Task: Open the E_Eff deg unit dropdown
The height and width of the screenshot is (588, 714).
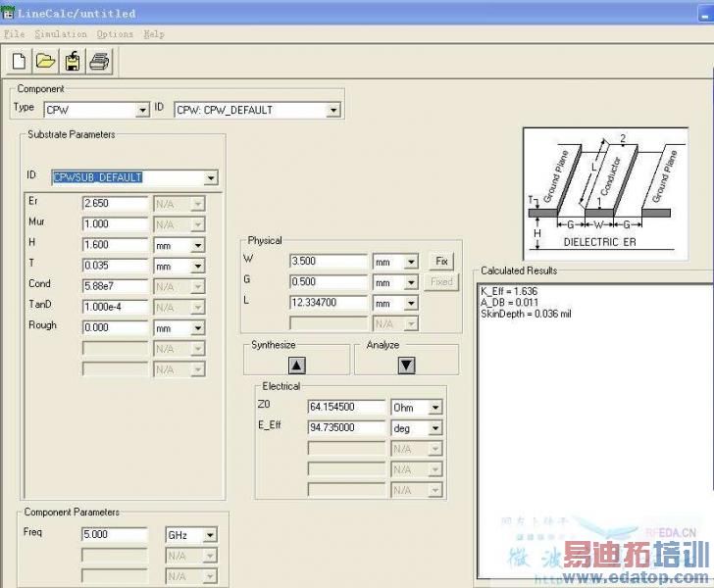Action: coord(435,428)
